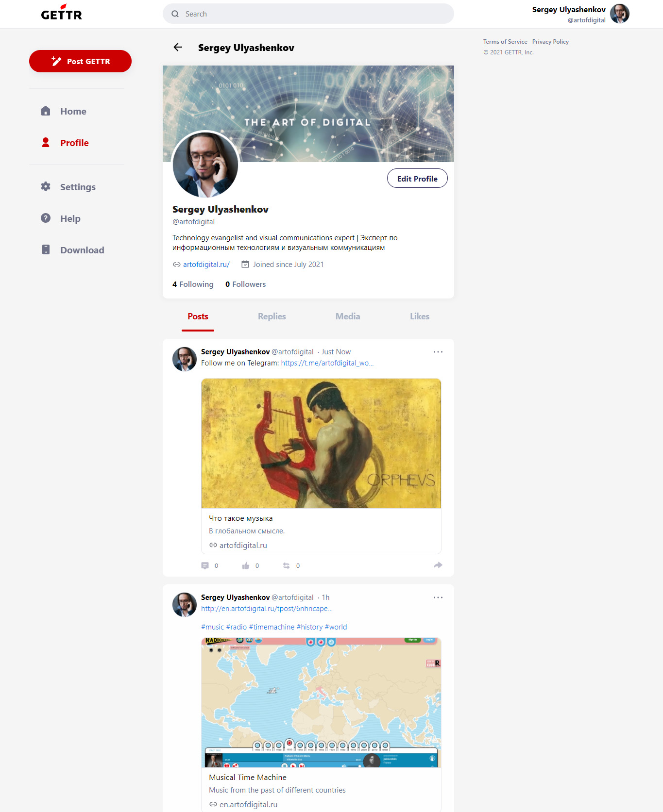This screenshot has height=812, width=663.
Task: Share the Orpheus post with arrow icon
Action: [438, 565]
